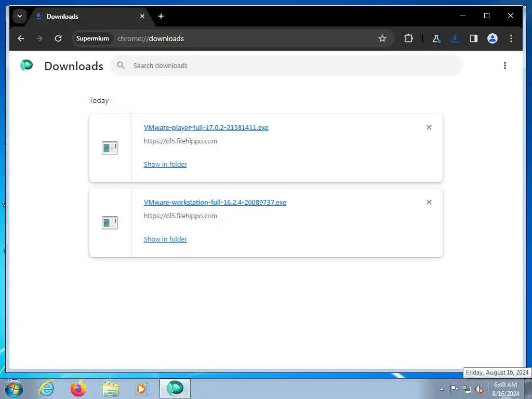532x399 pixels.
Task: Click the Supermium logo beside Downloads
Action: [26, 65]
